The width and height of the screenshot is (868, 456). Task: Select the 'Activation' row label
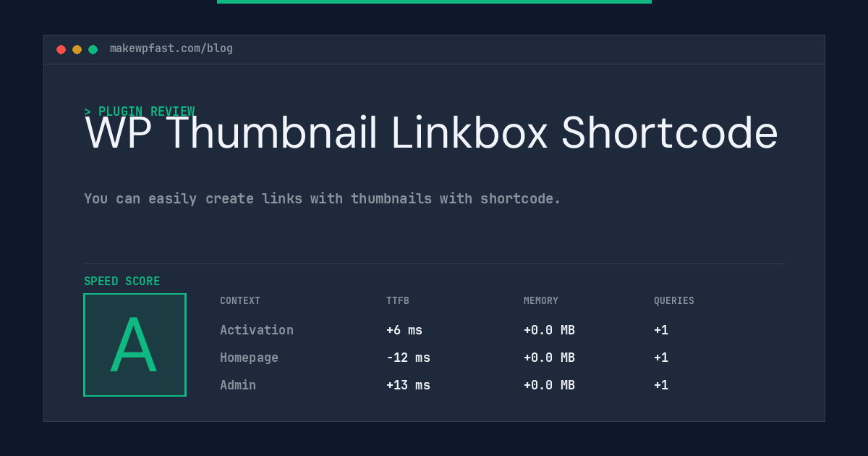point(257,330)
